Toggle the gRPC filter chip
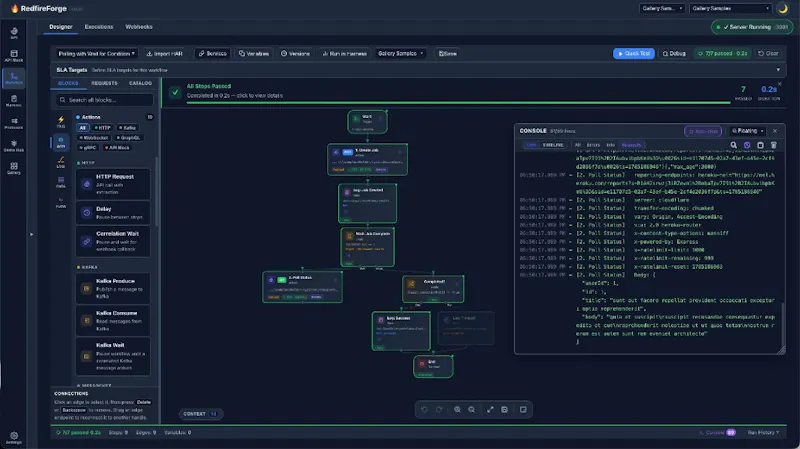The width and height of the screenshot is (800, 449). coord(88,147)
